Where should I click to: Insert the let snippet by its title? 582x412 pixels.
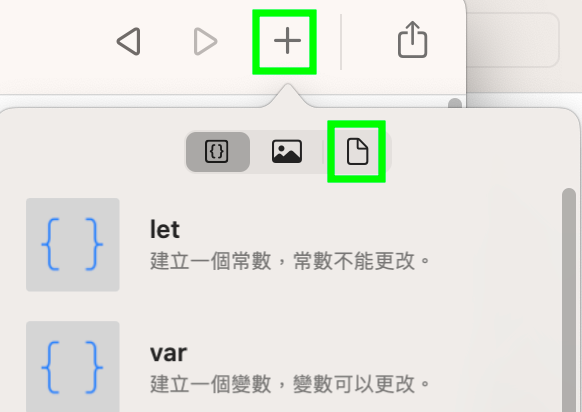pyautogui.click(x=165, y=229)
